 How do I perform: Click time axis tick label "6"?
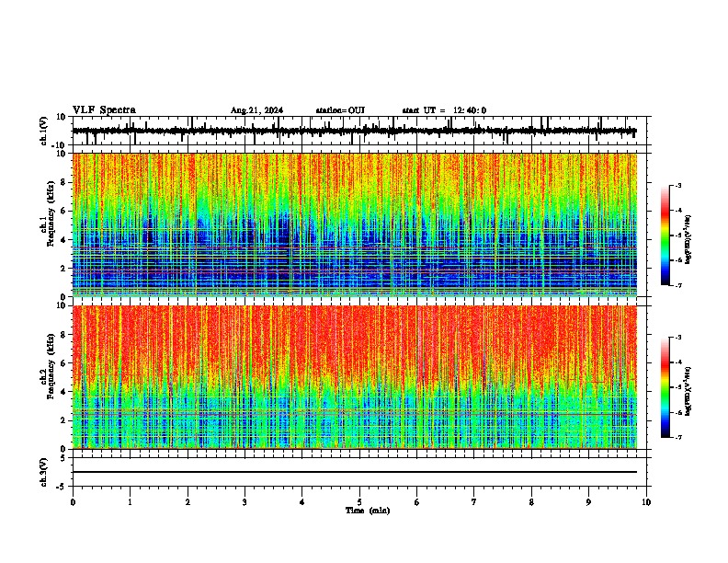417,501
